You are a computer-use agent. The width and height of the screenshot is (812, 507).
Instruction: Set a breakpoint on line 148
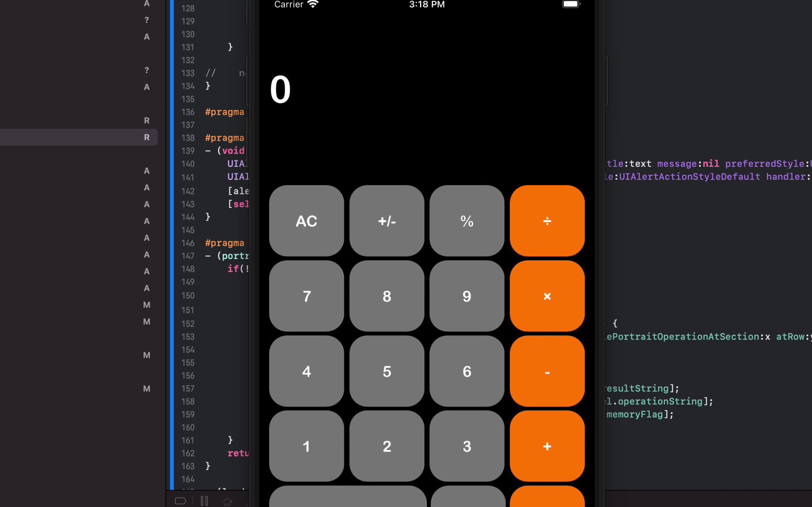[x=188, y=269]
